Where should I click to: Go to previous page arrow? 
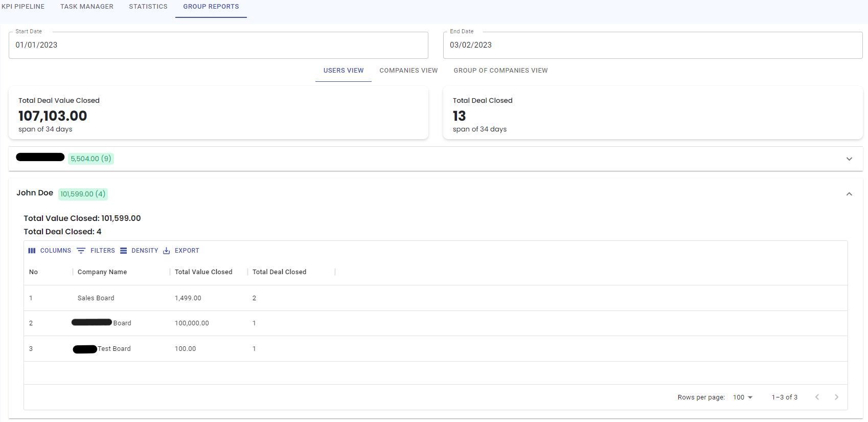817,397
